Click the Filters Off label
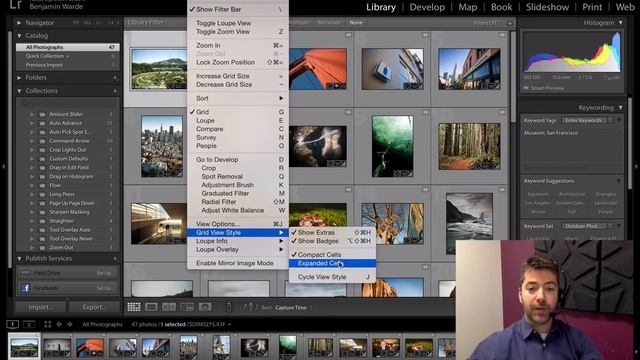The image size is (640, 360). (484, 23)
